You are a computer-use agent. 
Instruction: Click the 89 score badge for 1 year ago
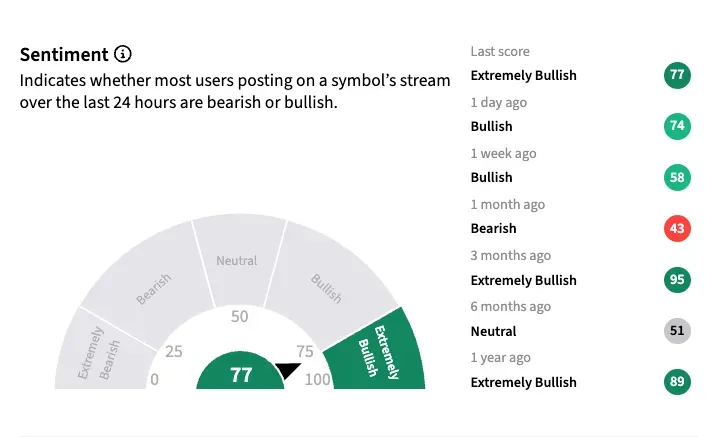(677, 382)
